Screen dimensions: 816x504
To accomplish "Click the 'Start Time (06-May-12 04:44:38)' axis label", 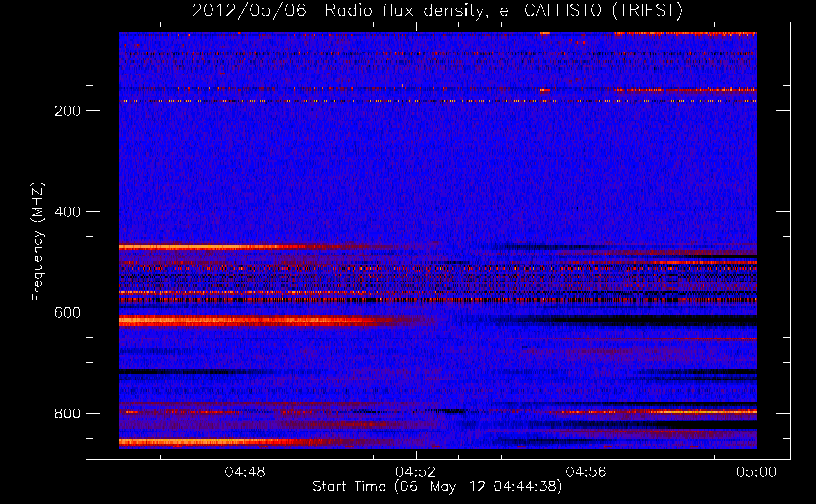I will [437, 487].
